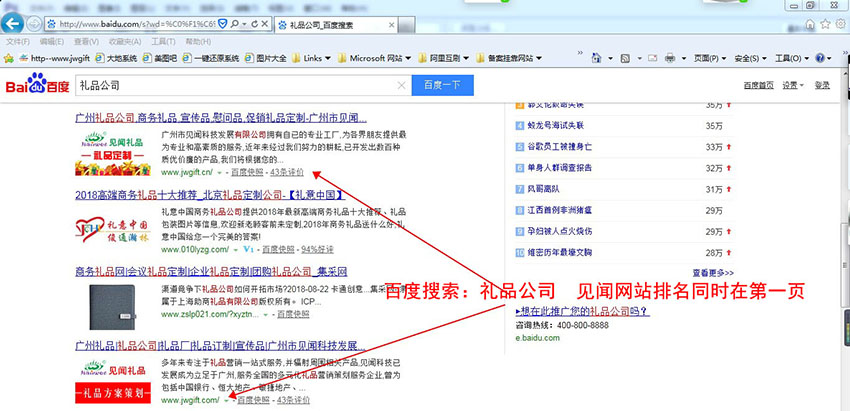Open hot search item 谷歌员工被搜身亡
Viewport: 850px width, 411px height.
pos(559,147)
